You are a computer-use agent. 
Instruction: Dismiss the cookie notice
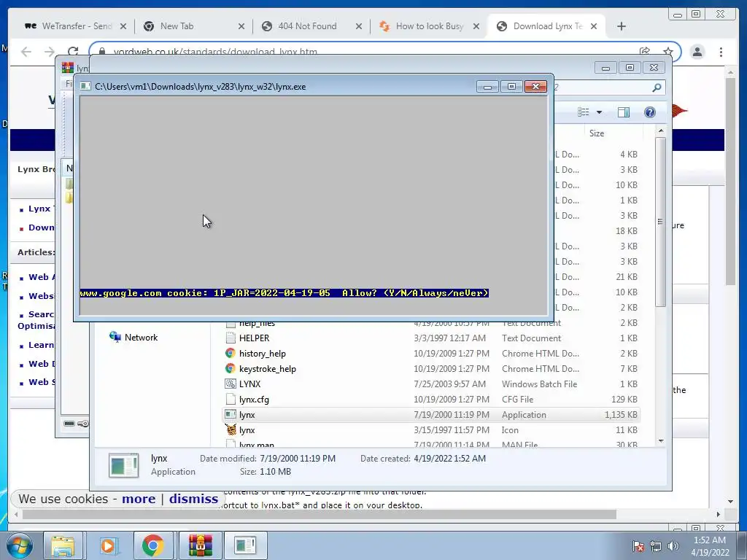click(193, 499)
